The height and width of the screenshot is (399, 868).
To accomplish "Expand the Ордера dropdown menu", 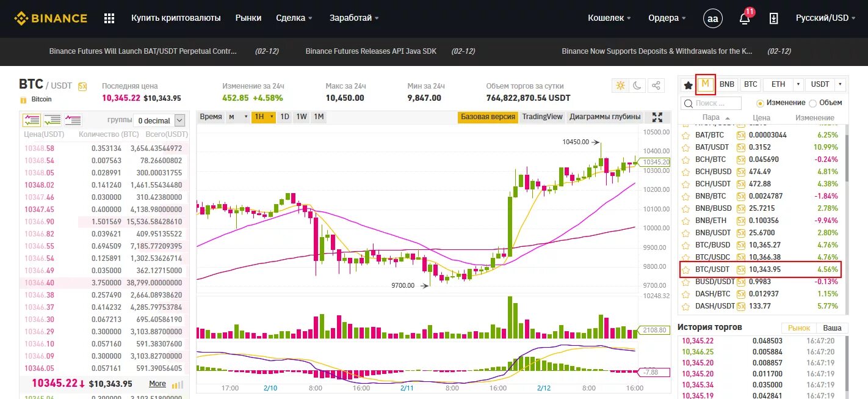I will [667, 18].
